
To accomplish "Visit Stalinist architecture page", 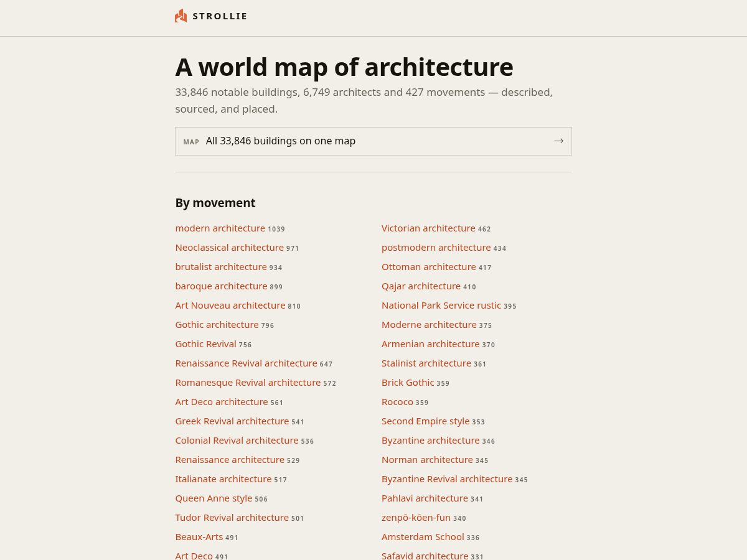I will (x=426, y=363).
